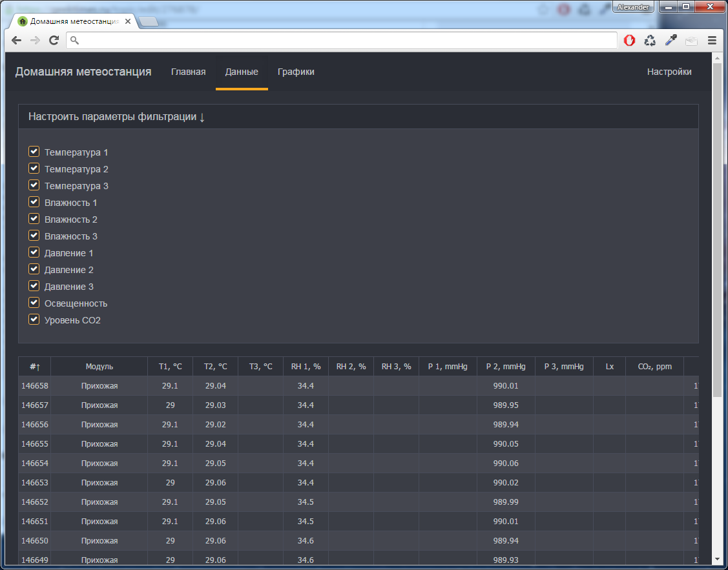
Task: Click the page vertical scrollbar thumb
Action: 717,230
